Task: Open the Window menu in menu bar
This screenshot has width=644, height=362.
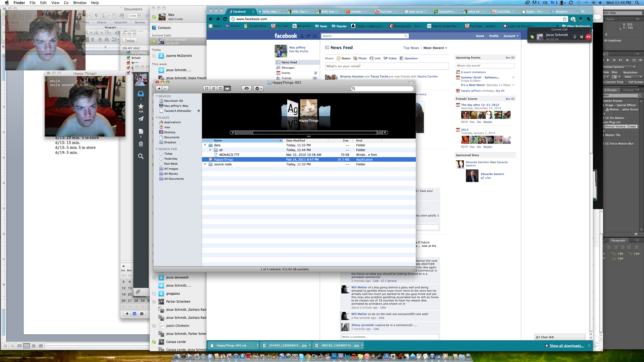Action: [80, 3]
